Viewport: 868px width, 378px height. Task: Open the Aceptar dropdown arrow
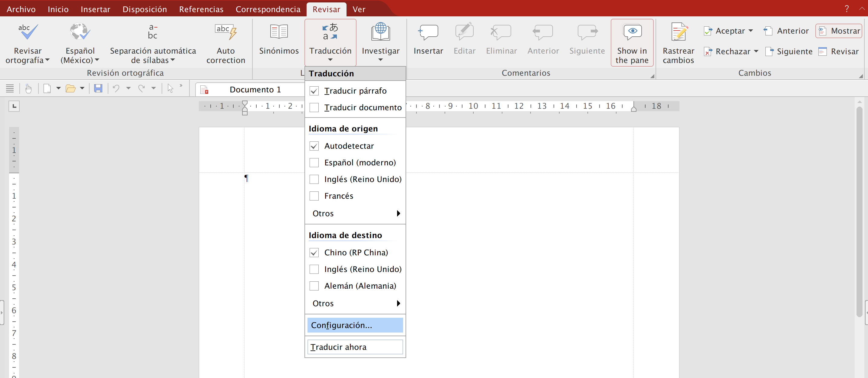751,31
